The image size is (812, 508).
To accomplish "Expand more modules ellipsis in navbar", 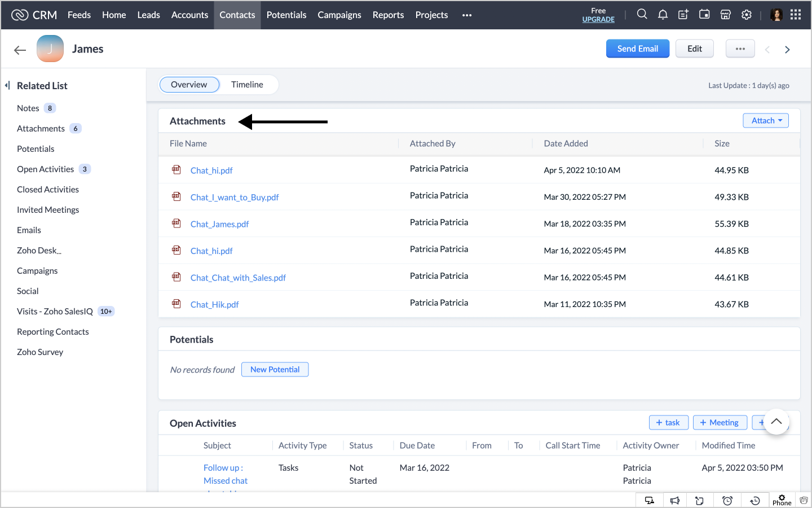I will point(467,15).
